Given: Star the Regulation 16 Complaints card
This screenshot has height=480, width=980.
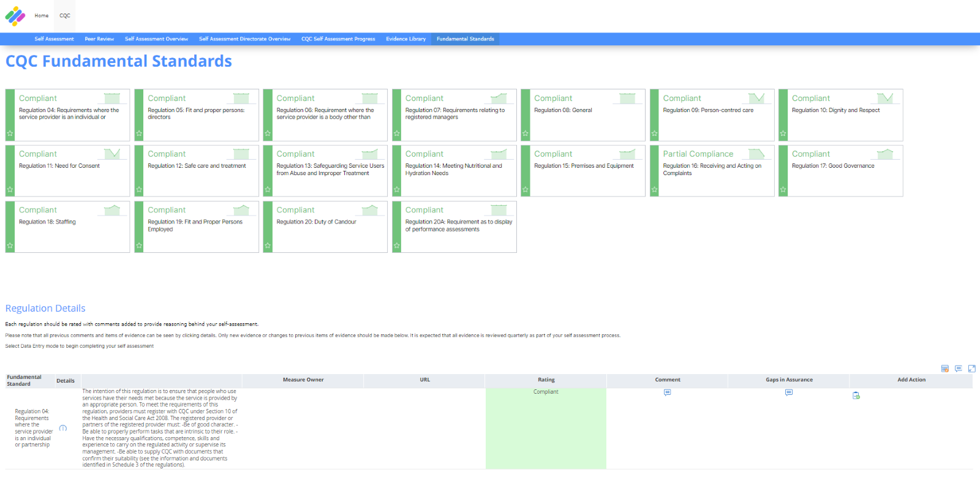Looking at the screenshot, I should (654, 190).
